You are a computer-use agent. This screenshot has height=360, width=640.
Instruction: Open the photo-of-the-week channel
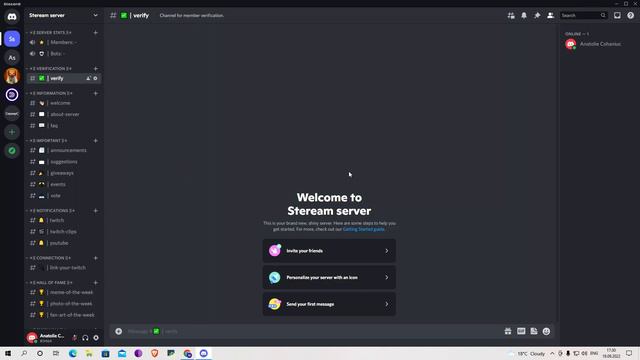tap(64, 304)
